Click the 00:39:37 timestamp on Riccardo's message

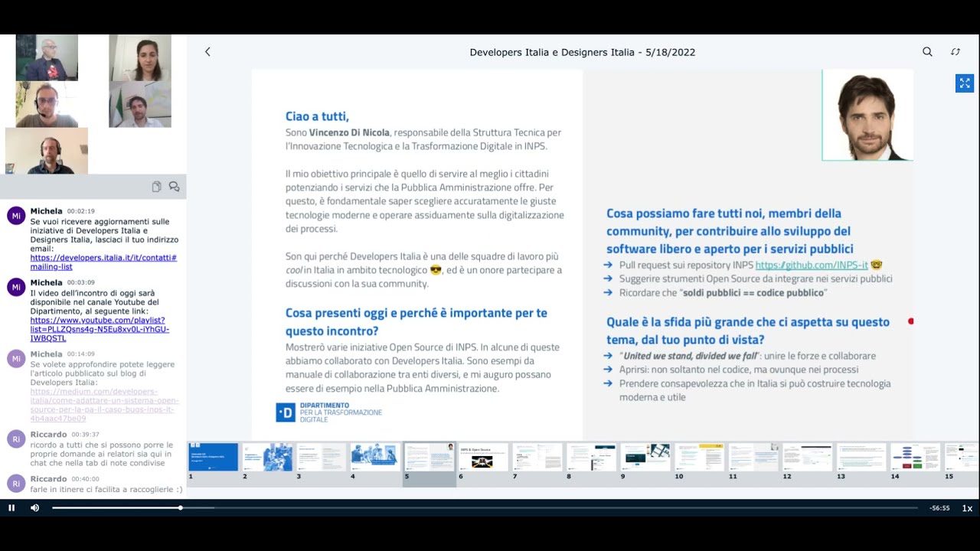[85, 435]
